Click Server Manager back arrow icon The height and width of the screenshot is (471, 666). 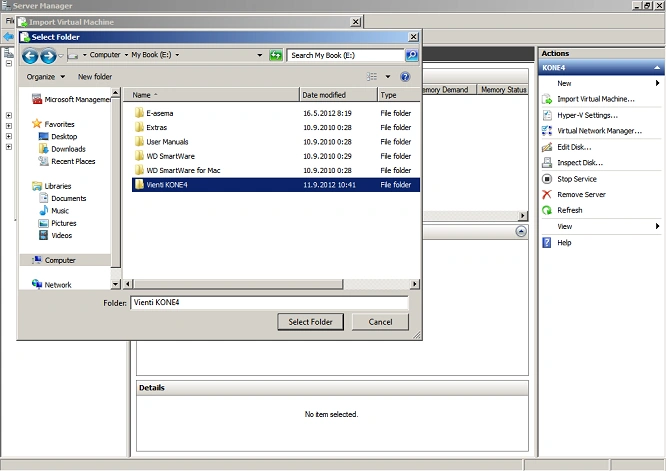coord(8,37)
